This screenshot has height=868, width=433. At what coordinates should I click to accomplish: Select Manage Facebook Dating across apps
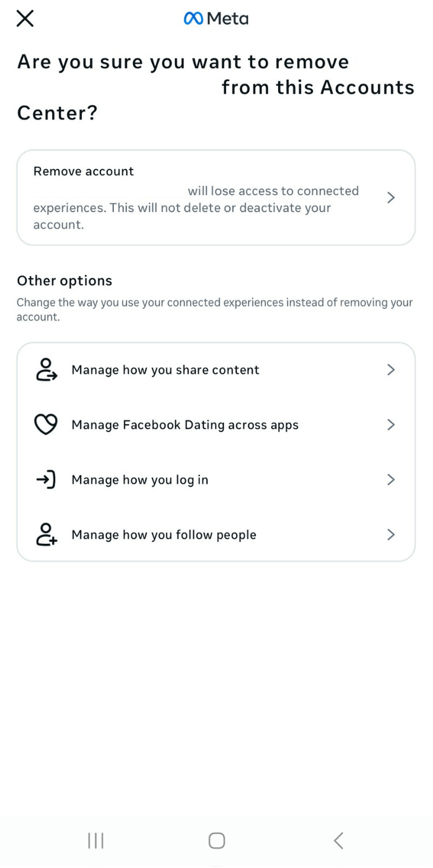[x=185, y=425]
